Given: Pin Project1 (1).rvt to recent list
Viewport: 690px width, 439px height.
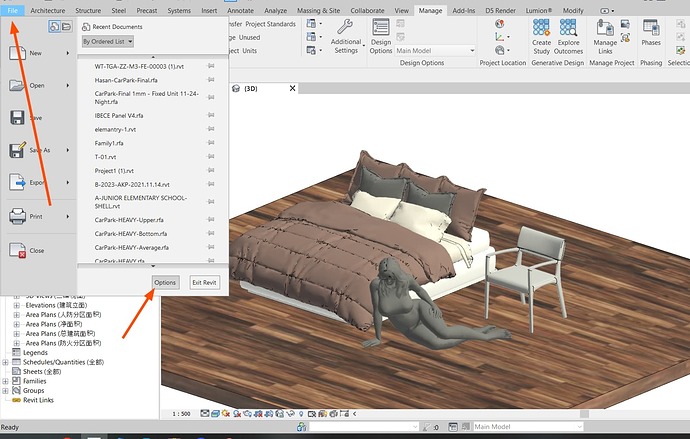Looking at the screenshot, I should 211,170.
